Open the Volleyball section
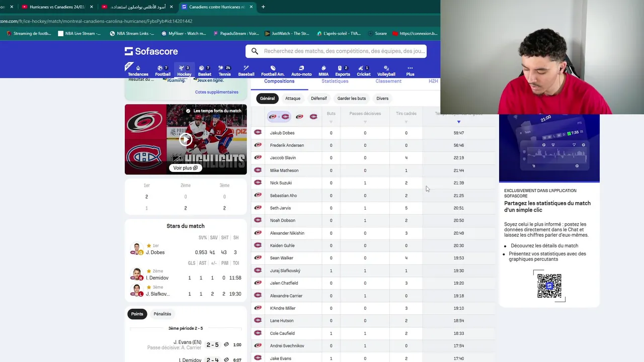644x362 pixels. (386, 71)
